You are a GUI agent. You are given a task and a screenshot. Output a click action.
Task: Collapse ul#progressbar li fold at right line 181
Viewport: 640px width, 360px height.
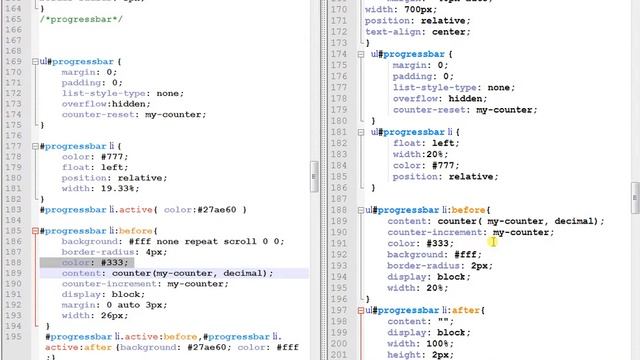(x=361, y=132)
